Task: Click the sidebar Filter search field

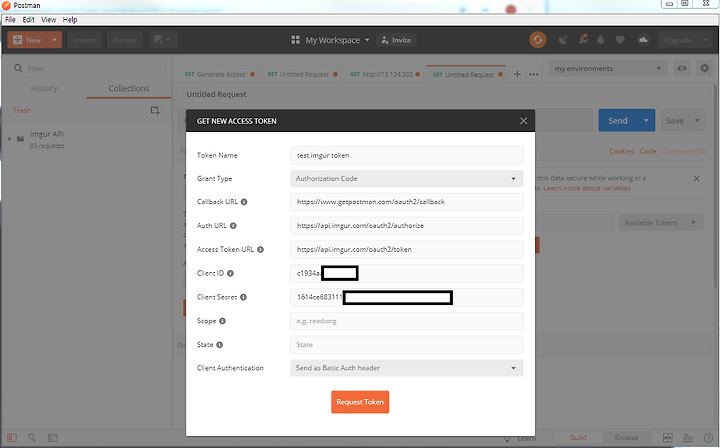Action: pyautogui.click(x=87, y=68)
